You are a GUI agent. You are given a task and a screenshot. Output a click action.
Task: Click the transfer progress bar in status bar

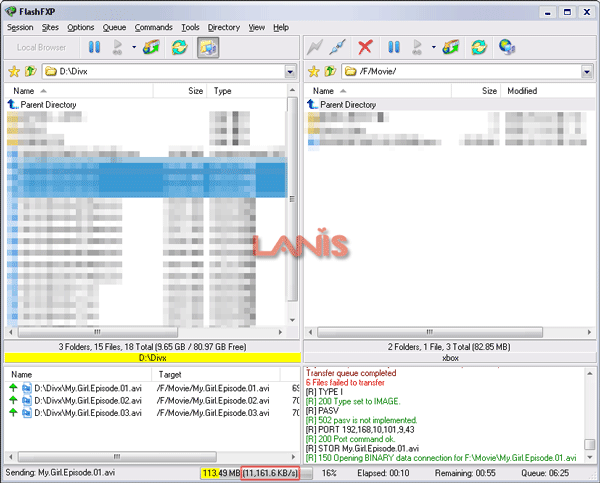tap(256, 473)
